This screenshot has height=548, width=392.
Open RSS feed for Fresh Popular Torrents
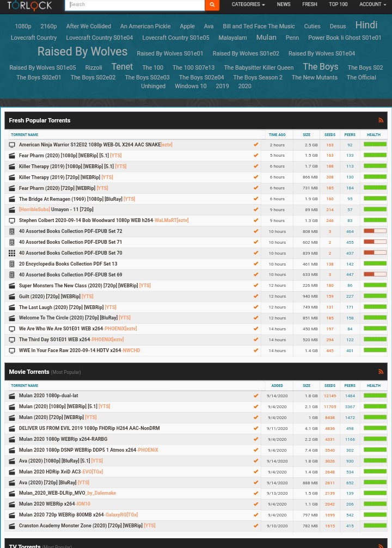pyautogui.click(x=381, y=120)
